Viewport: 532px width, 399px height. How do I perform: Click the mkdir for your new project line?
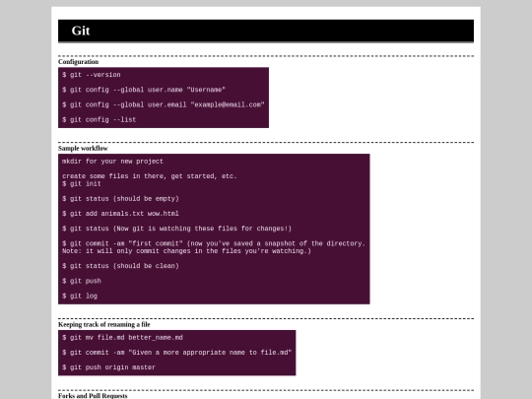[x=112, y=162]
